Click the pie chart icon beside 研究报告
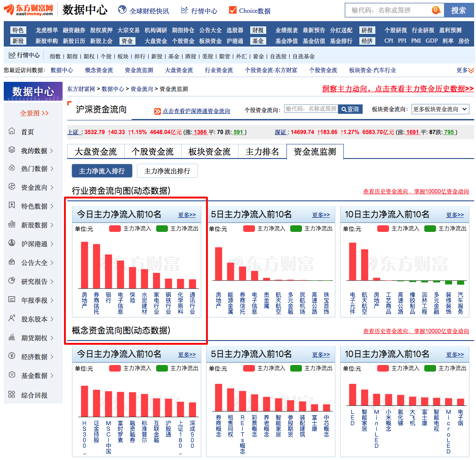 [x=12, y=280]
